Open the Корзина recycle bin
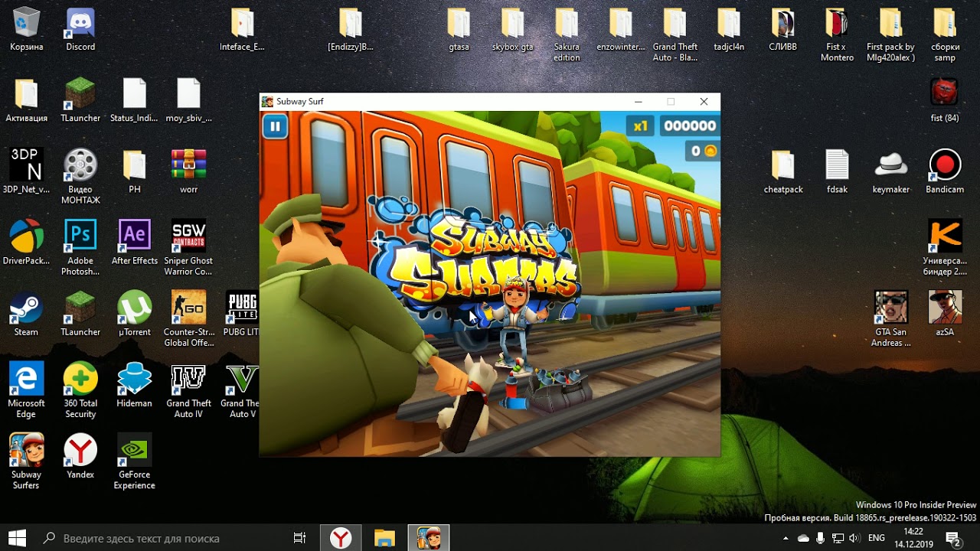 (x=26, y=30)
